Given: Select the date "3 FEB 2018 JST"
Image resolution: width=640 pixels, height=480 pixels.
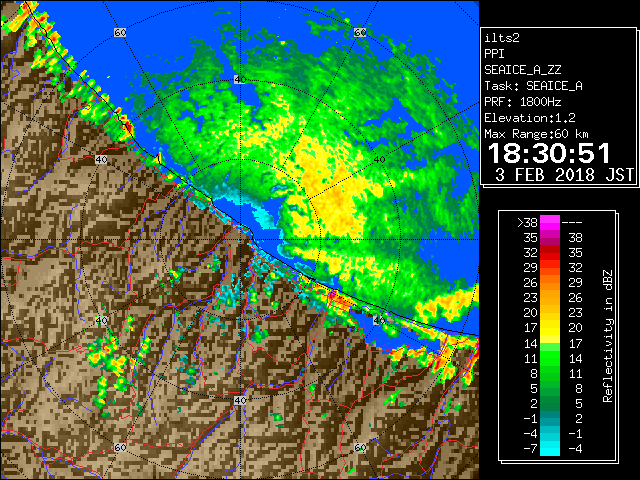Looking at the screenshot, I should [564, 175].
